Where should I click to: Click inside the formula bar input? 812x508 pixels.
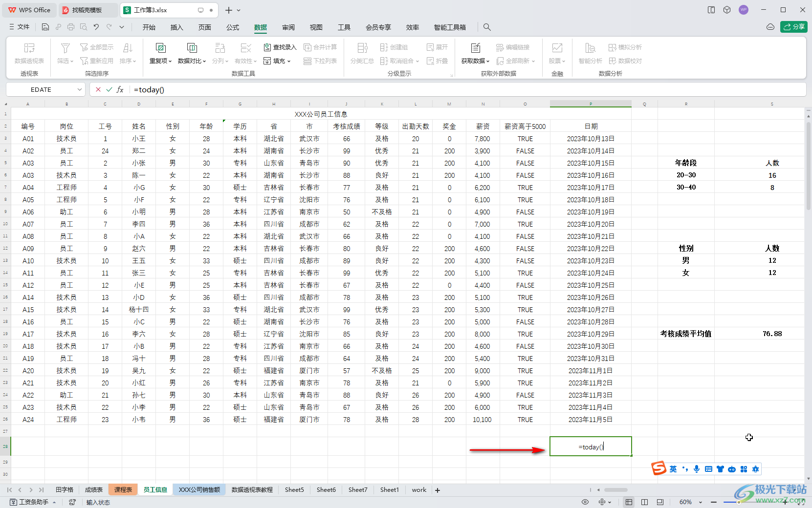coord(467,89)
